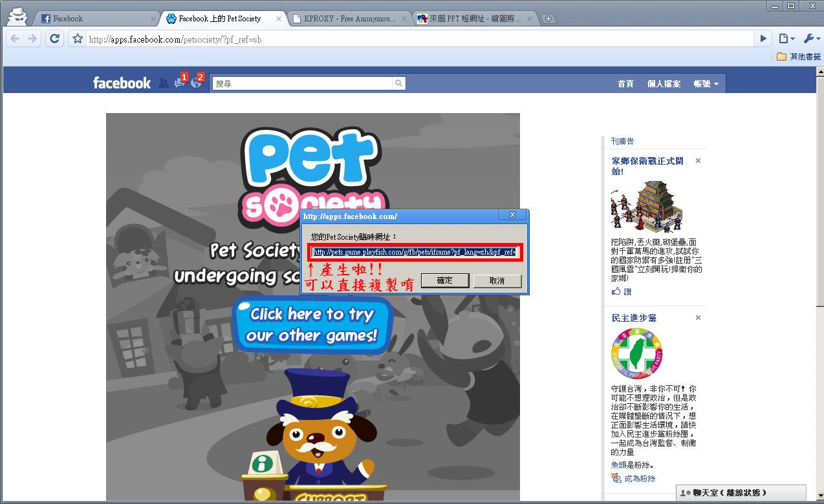Open Facebook notifications globe with badge 2
The width and height of the screenshot is (824, 504).
(x=196, y=82)
